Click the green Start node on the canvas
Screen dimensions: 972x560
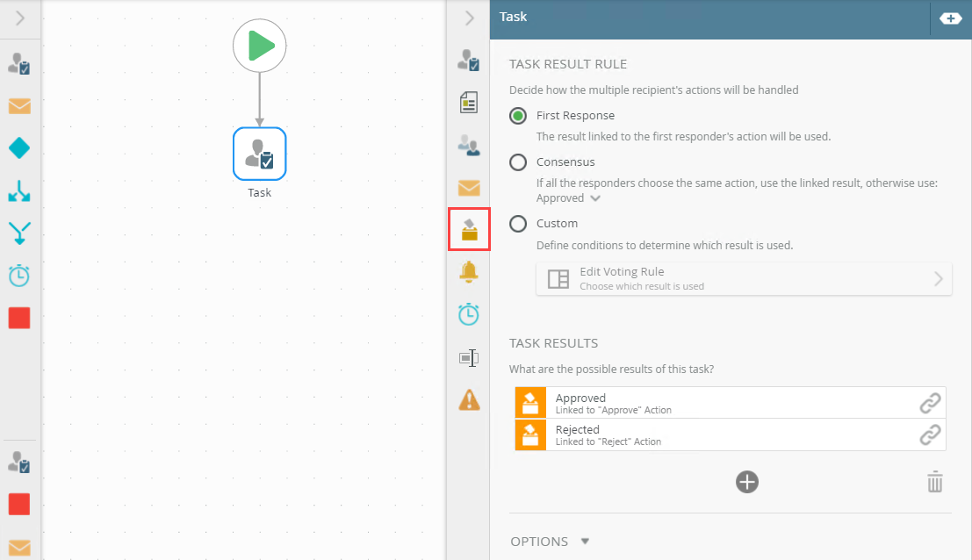click(260, 46)
